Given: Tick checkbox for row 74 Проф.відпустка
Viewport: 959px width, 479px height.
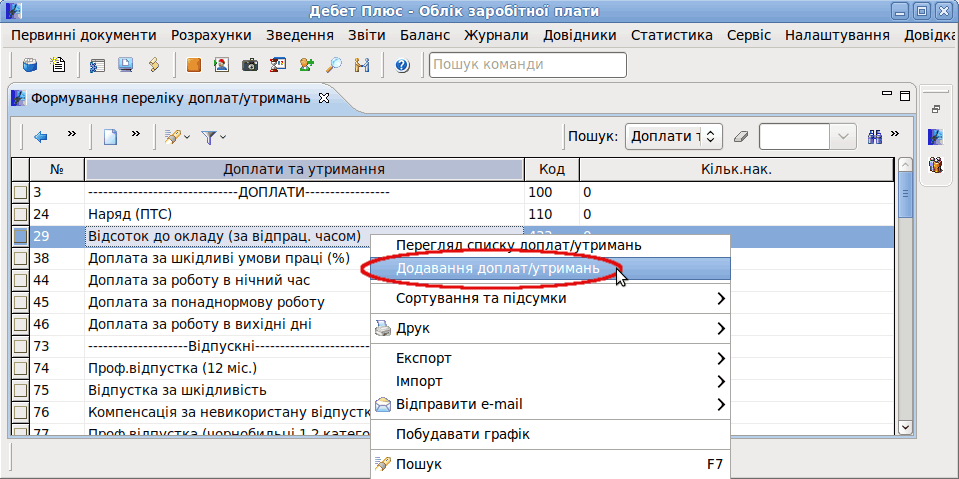Looking at the screenshot, I should tap(21, 368).
